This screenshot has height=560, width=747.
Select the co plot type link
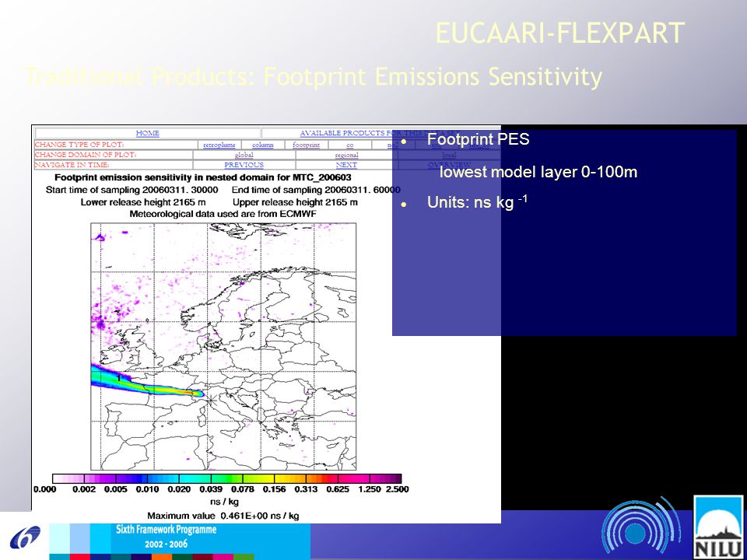pyautogui.click(x=349, y=145)
